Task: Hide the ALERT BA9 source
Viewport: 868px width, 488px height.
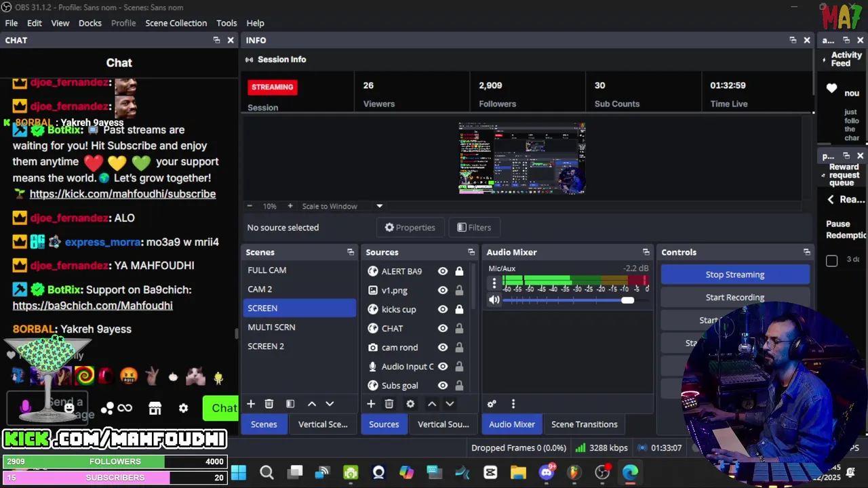Action: click(443, 271)
